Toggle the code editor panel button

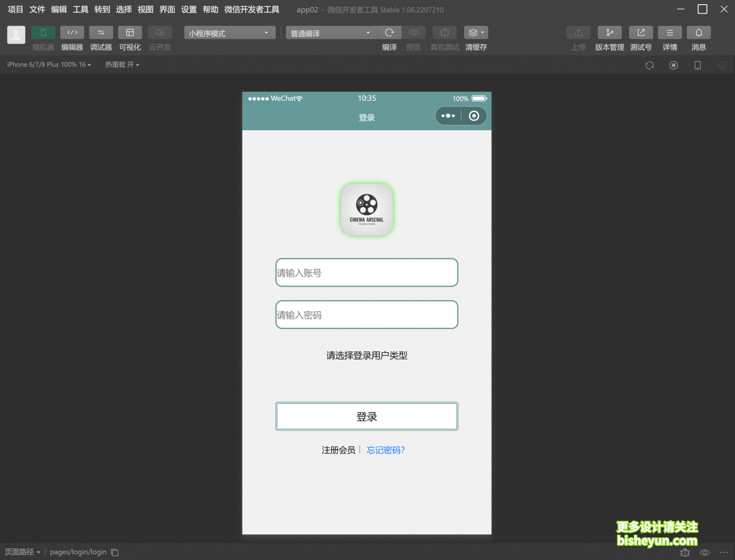coord(72,33)
